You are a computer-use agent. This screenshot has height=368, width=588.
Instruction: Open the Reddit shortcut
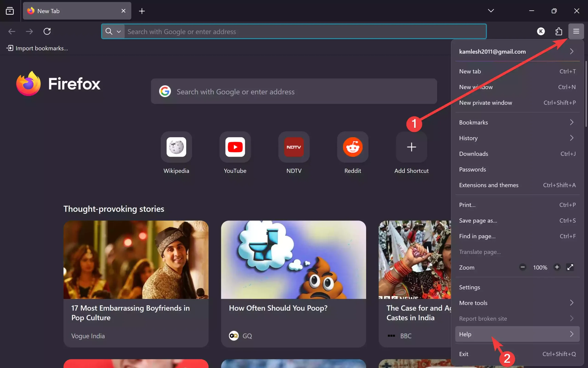(x=352, y=147)
